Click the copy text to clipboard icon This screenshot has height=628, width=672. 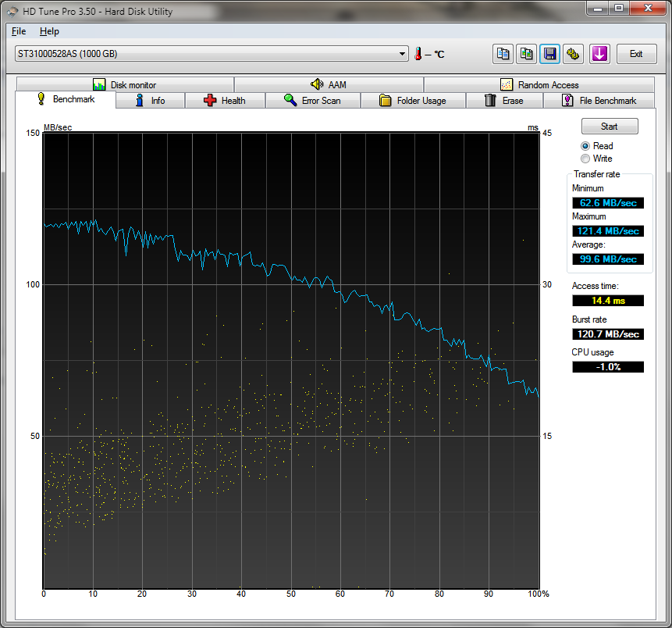(503, 54)
